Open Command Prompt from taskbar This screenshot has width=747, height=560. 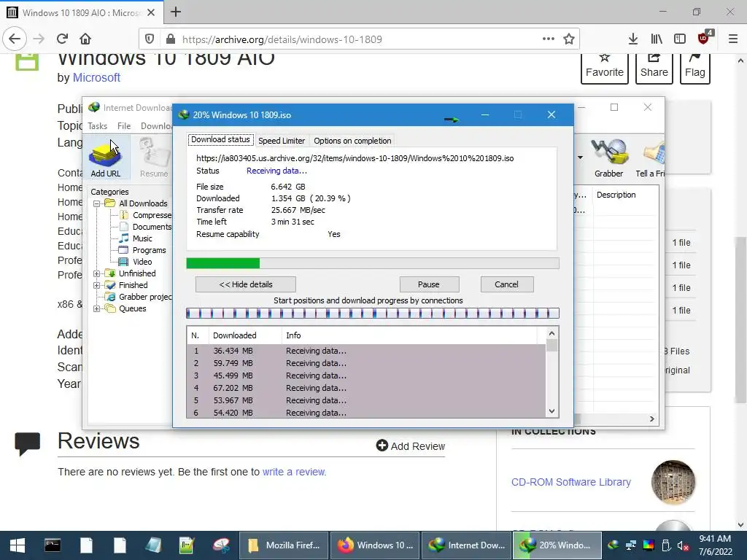(x=53, y=545)
